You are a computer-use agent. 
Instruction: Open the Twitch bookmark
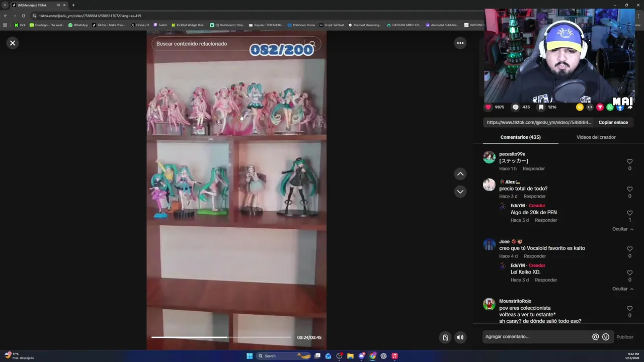[x=160, y=25]
